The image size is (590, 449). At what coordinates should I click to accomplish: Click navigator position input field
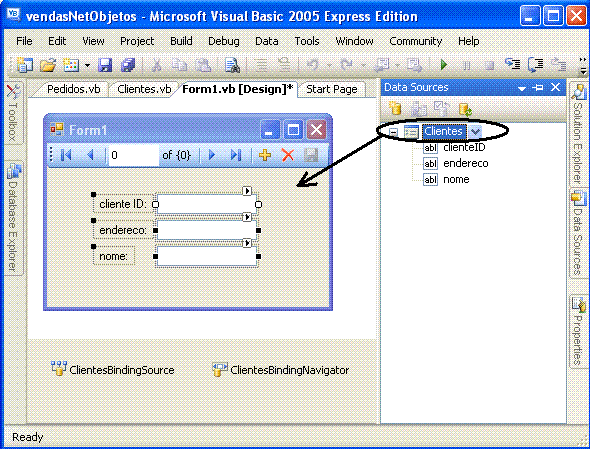(x=133, y=155)
